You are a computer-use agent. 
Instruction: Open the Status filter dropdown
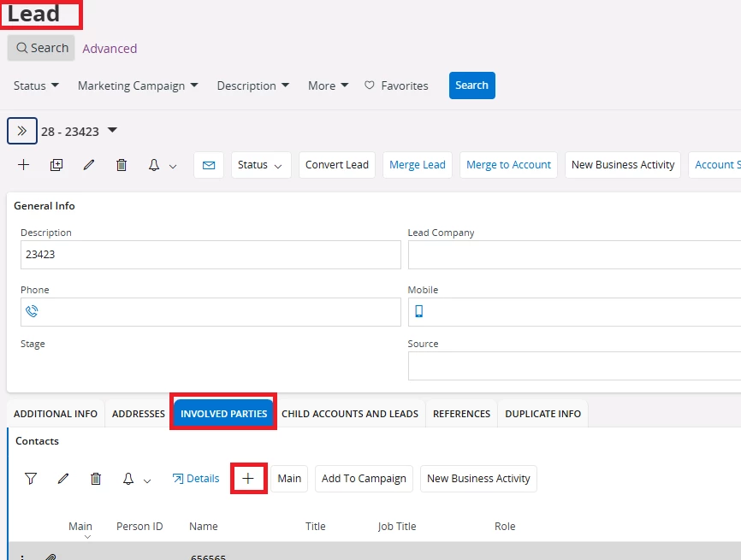[x=36, y=85]
